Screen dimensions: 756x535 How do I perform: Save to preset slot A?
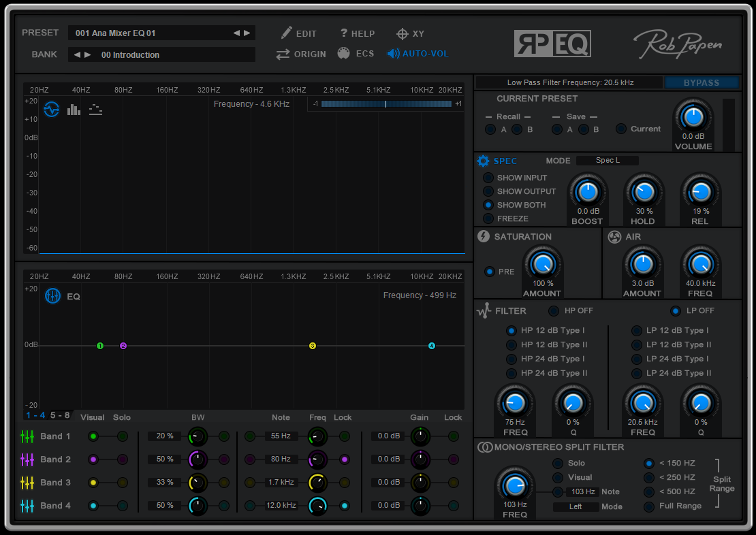(557, 129)
